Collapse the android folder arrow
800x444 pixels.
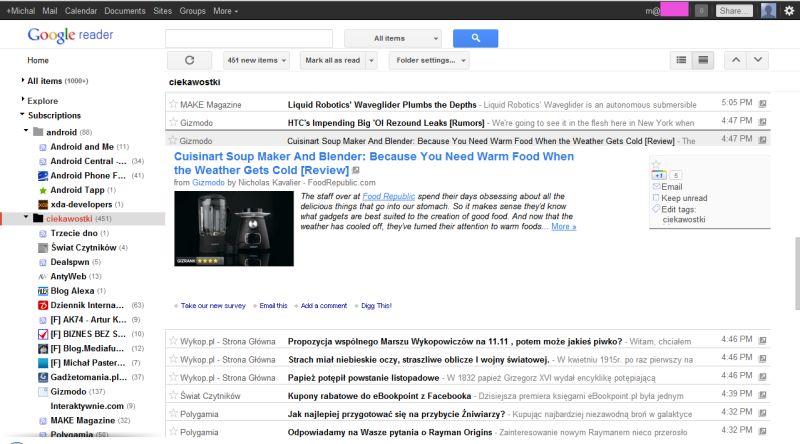[26, 131]
